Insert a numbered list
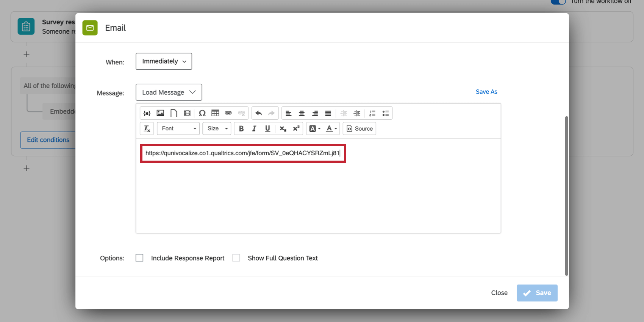This screenshot has height=322, width=644. [x=372, y=113]
